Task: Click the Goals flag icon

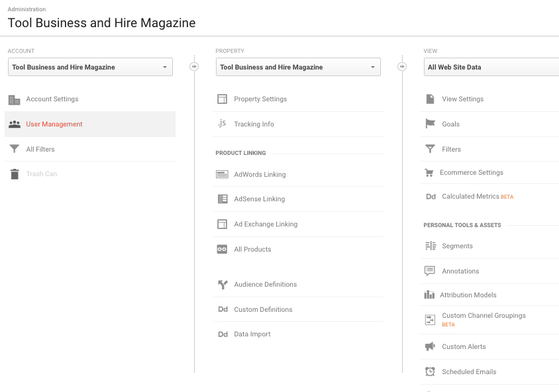Action: click(431, 124)
